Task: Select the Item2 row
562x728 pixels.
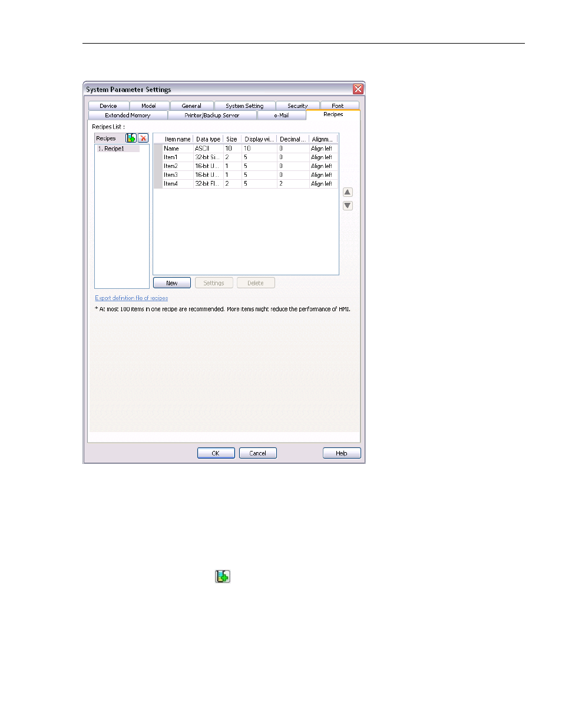Action: [246, 166]
